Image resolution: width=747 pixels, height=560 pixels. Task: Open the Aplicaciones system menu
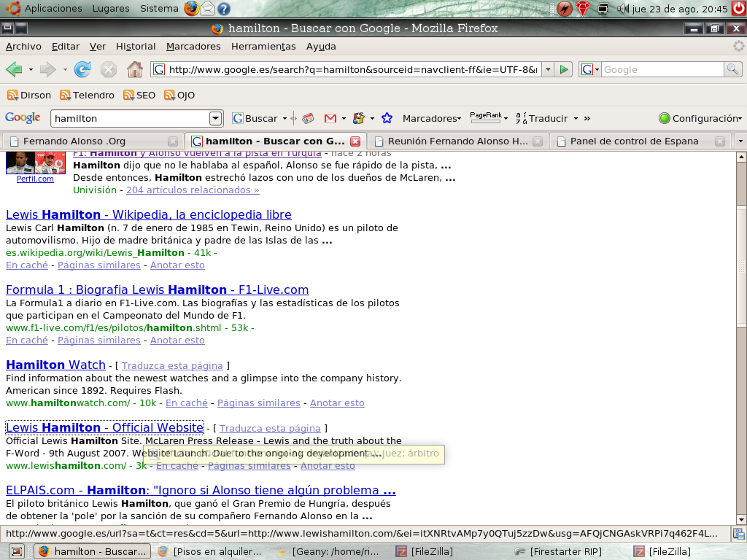pos(45,8)
